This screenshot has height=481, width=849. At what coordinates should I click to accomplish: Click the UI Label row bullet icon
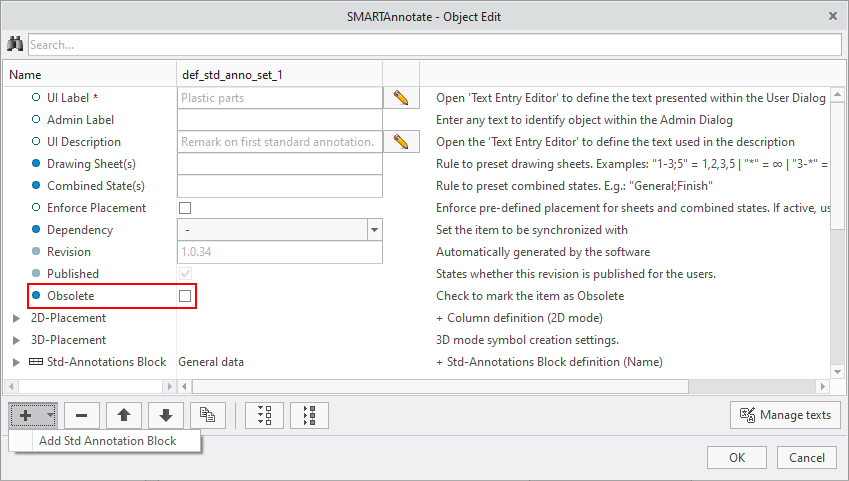coord(36,98)
